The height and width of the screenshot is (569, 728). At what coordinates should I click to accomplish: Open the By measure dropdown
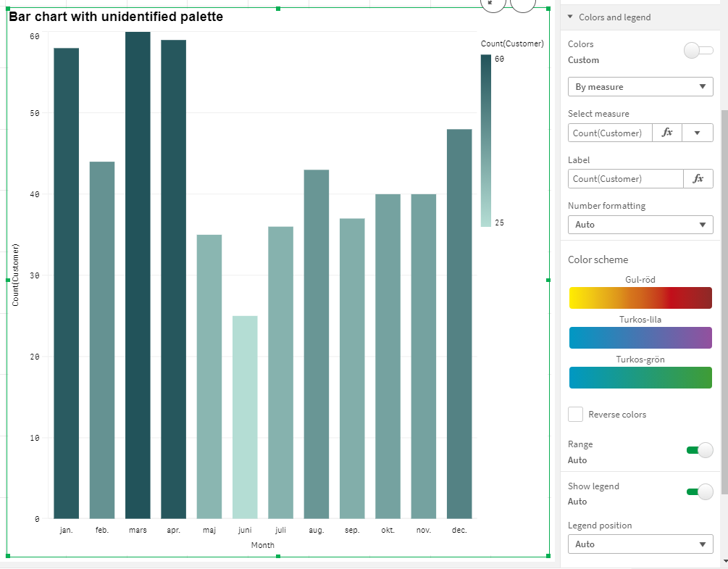pyautogui.click(x=640, y=86)
